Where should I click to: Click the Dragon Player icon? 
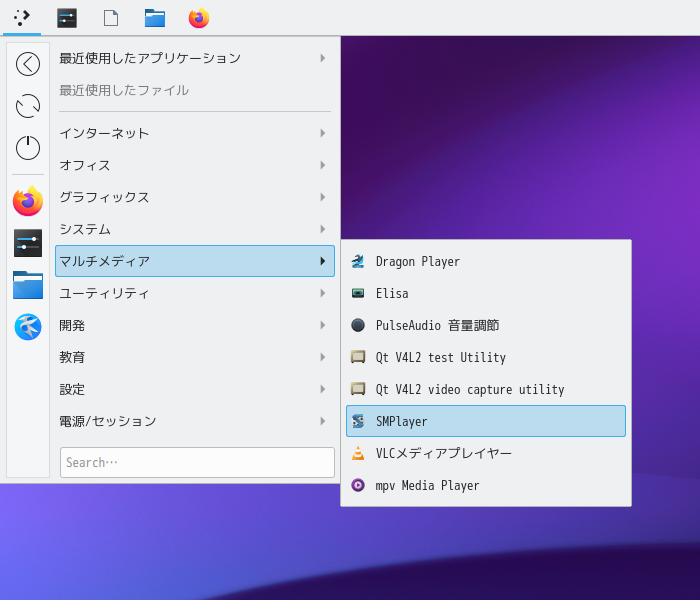pyautogui.click(x=358, y=261)
